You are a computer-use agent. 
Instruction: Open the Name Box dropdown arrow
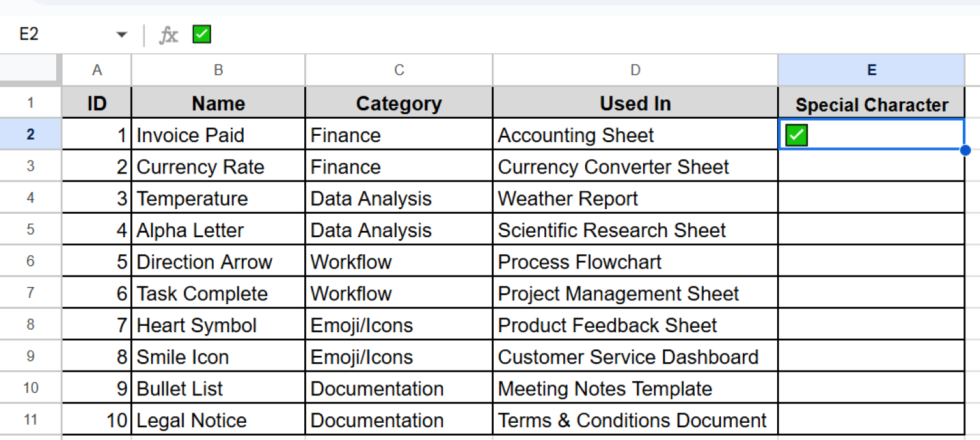(122, 35)
